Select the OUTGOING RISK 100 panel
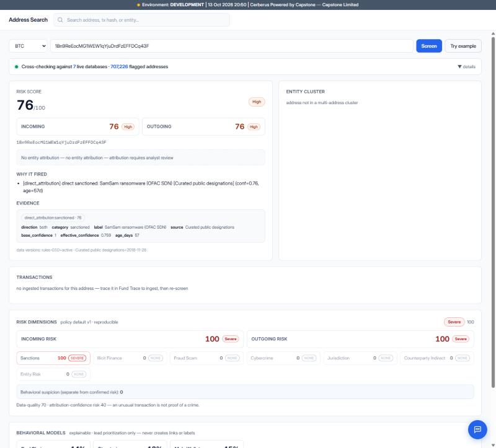The width and height of the screenshot is (496, 448). (360, 339)
